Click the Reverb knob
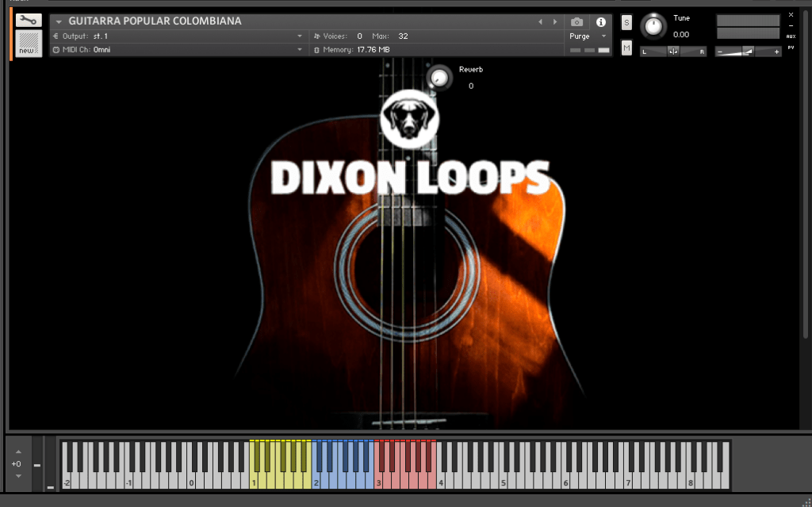Screen dimensions: 812x507 (x=439, y=77)
